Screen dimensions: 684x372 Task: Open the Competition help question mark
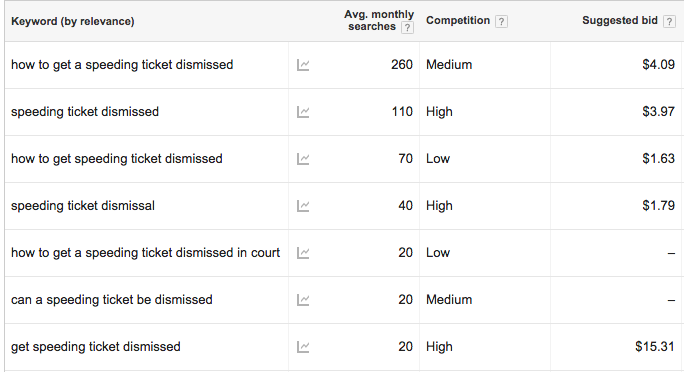(501, 21)
